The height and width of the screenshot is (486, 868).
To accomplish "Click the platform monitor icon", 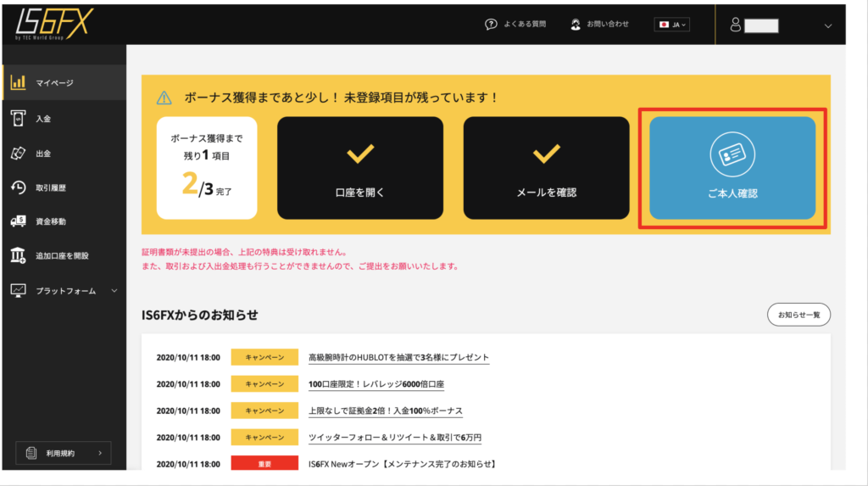I will (x=19, y=290).
